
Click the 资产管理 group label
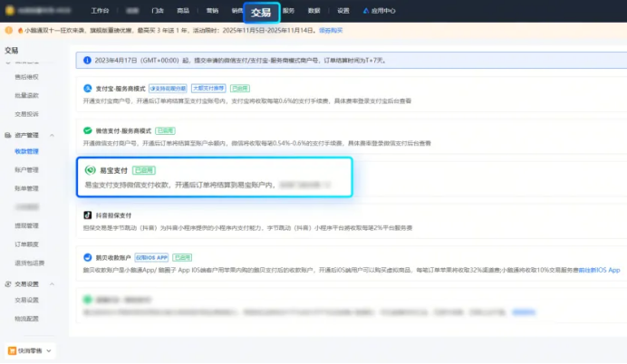pos(26,135)
